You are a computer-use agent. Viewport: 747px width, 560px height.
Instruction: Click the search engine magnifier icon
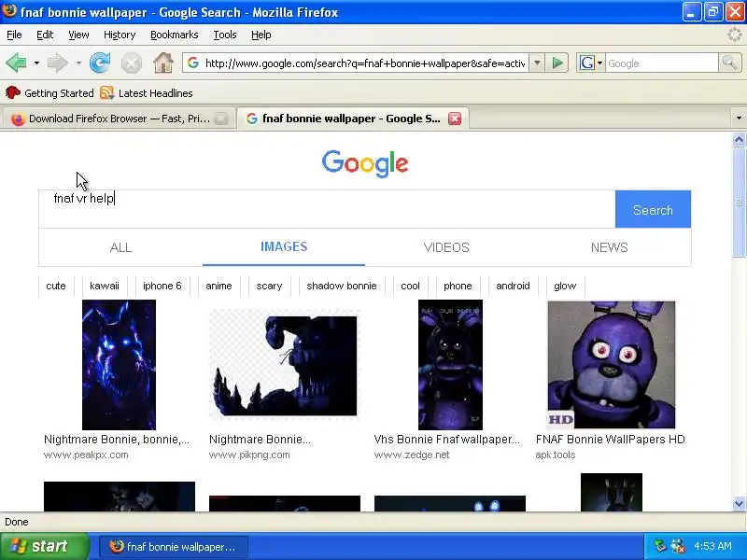point(729,63)
